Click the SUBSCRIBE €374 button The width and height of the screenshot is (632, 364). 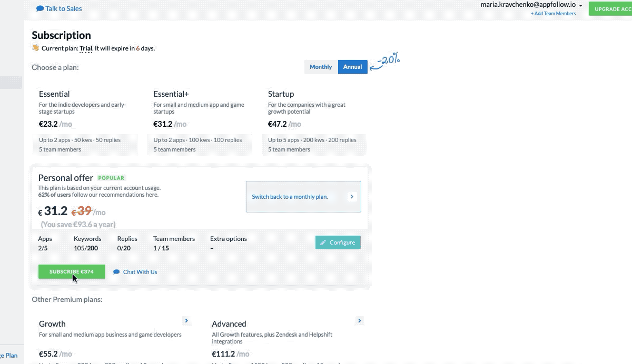pyautogui.click(x=71, y=271)
